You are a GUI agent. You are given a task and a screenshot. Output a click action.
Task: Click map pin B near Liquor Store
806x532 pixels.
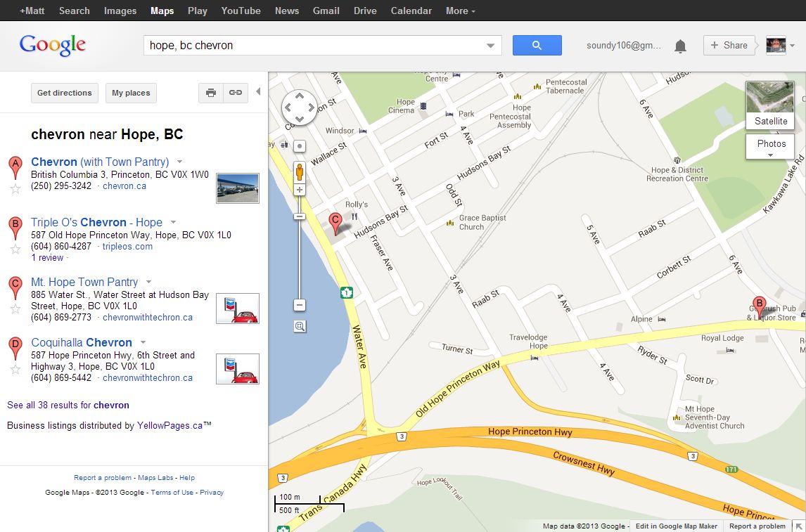click(759, 307)
